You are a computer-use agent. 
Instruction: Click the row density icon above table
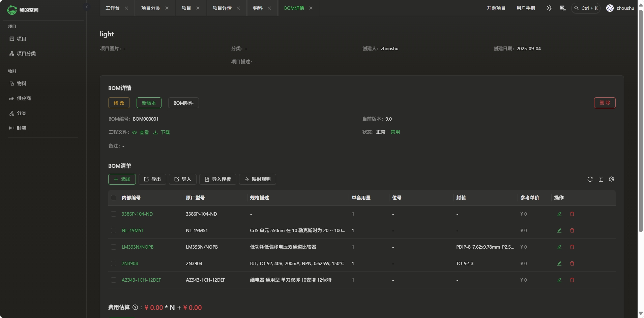pyautogui.click(x=601, y=179)
